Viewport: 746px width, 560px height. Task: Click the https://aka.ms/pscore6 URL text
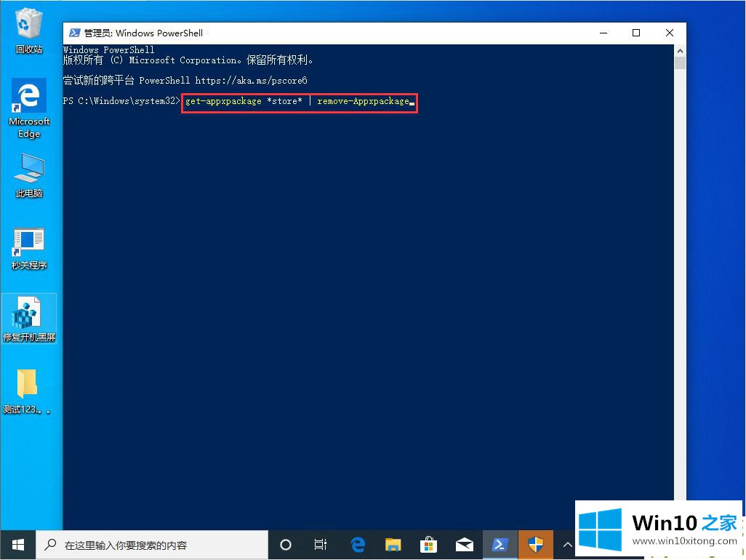coord(251,81)
